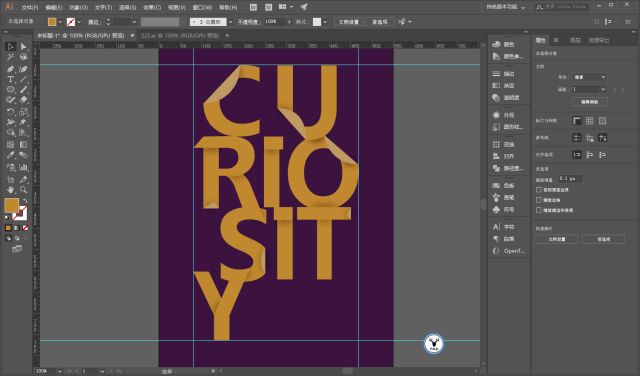The image size is (640, 376).
Task: Click the large orange fill swatch in the toolbox
Action: (x=12, y=205)
